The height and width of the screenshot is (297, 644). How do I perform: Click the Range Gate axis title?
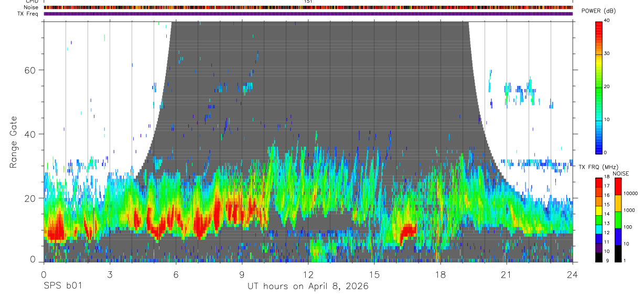tap(13, 142)
